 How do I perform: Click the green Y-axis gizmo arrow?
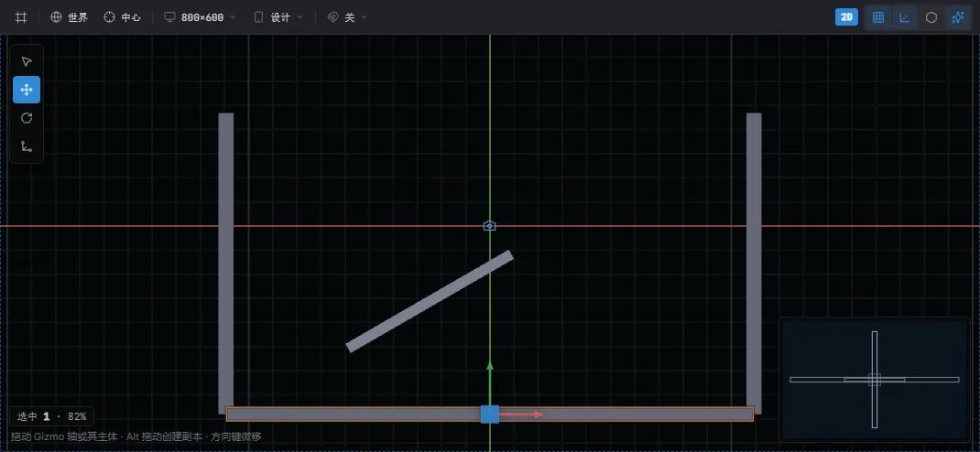pyautogui.click(x=490, y=382)
